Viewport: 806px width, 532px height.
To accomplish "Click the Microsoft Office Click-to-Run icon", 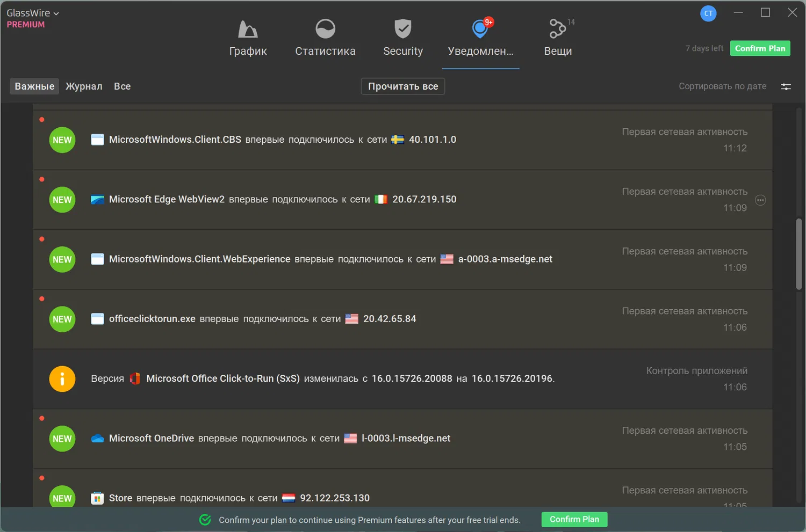I will (x=135, y=378).
